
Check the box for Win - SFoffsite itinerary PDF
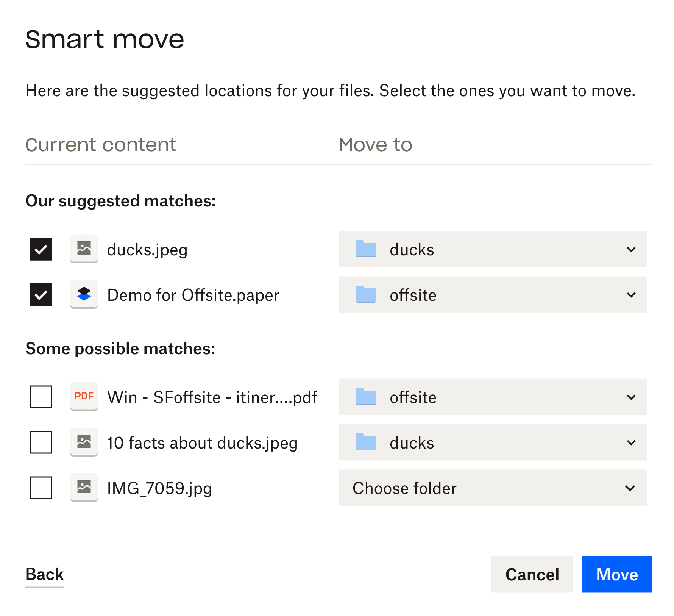pos(41,397)
